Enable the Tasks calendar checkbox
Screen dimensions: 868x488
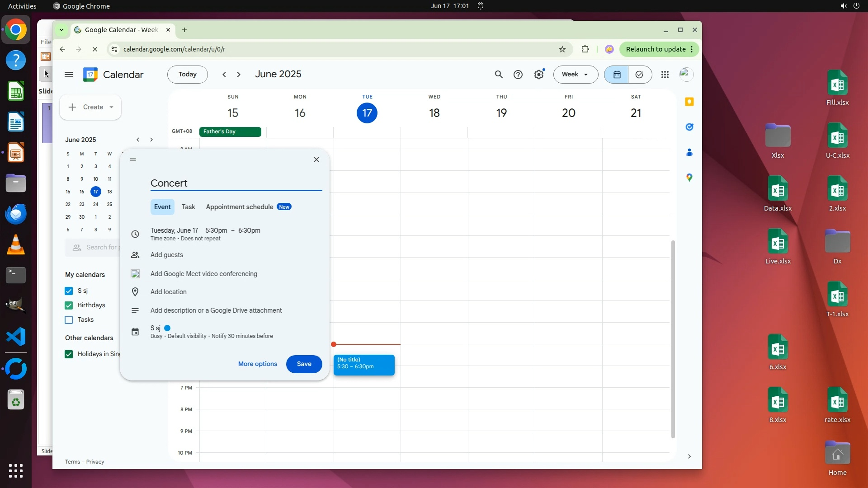(69, 320)
